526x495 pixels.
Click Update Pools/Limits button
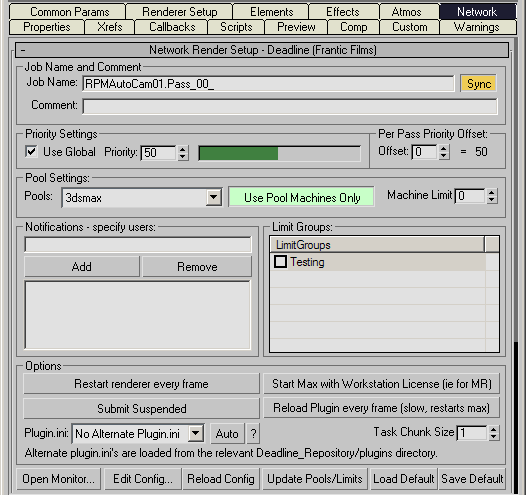315,479
